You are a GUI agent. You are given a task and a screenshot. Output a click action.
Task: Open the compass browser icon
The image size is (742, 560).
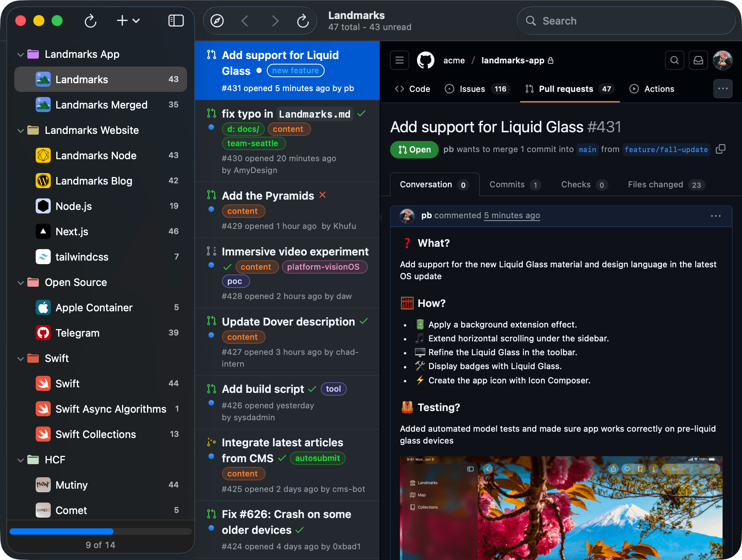pos(217,21)
